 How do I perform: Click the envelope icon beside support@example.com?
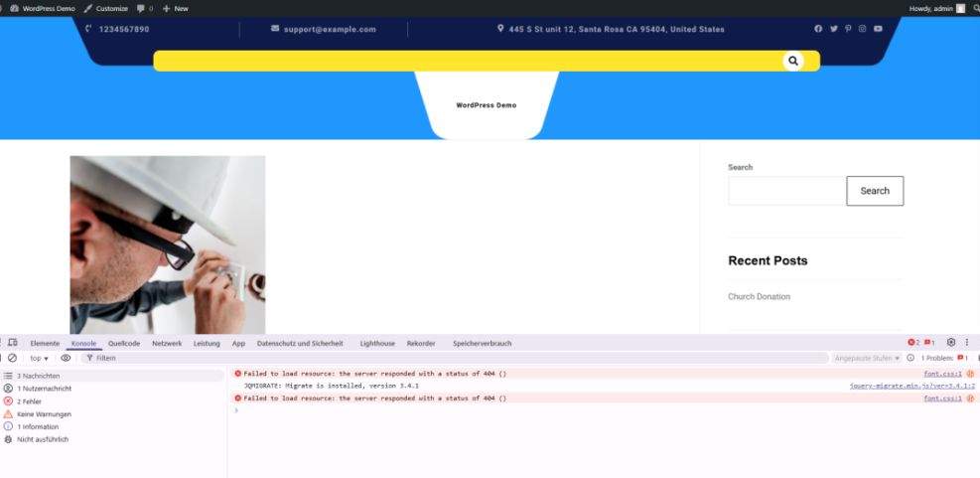pyautogui.click(x=275, y=29)
